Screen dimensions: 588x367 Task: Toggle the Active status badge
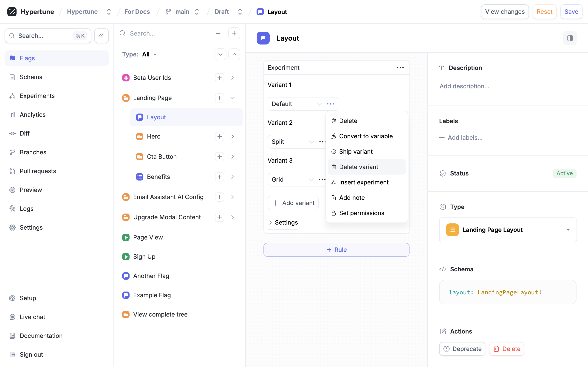coord(564,173)
